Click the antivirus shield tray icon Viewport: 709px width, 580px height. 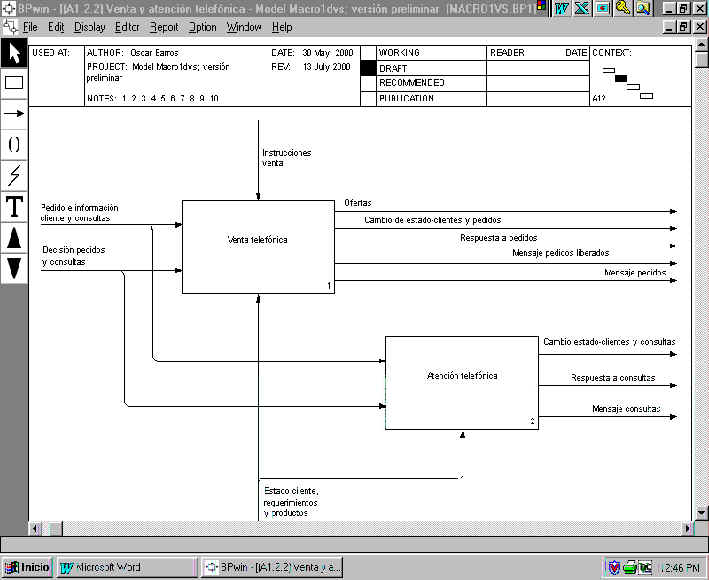[614, 567]
